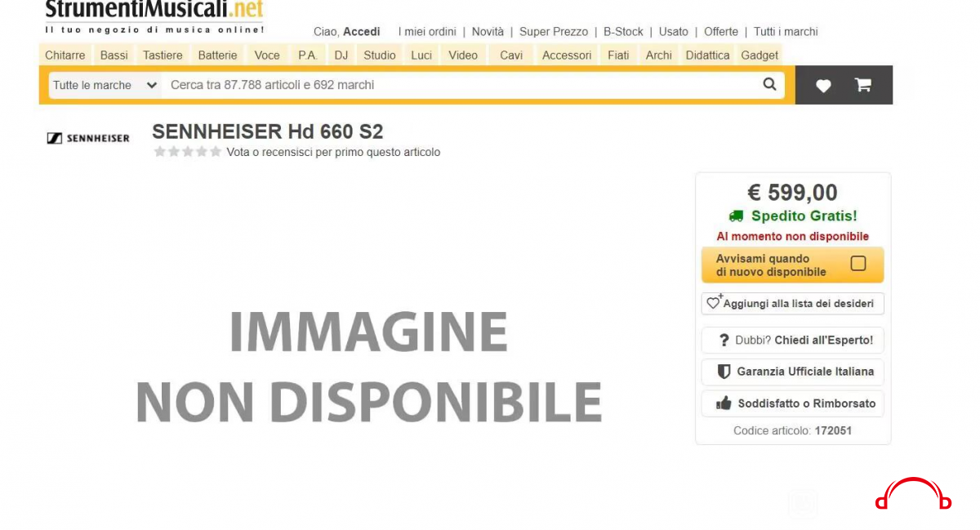This screenshot has width=980, height=530.
Task: Open the Tutti i marchi link
Action: (x=786, y=32)
